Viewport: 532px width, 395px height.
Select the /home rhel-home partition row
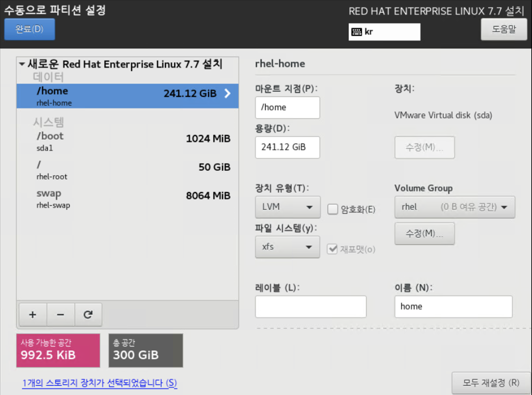(127, 96)
